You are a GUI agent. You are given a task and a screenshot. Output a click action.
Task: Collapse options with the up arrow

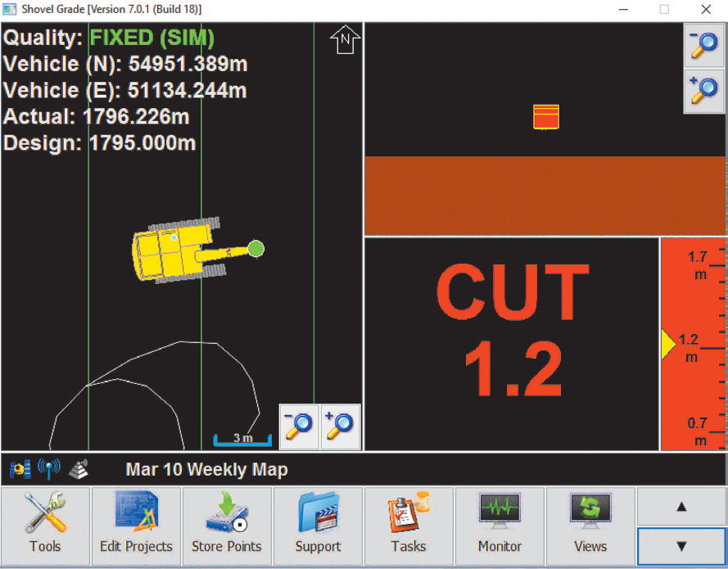pyautogui.click(x=681, y=508)
